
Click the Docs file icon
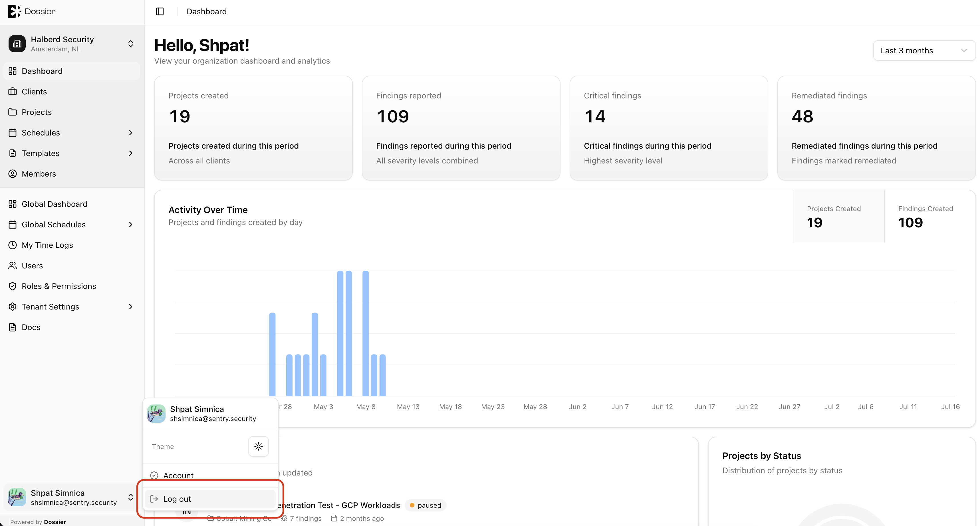click(x=13, y=327)
